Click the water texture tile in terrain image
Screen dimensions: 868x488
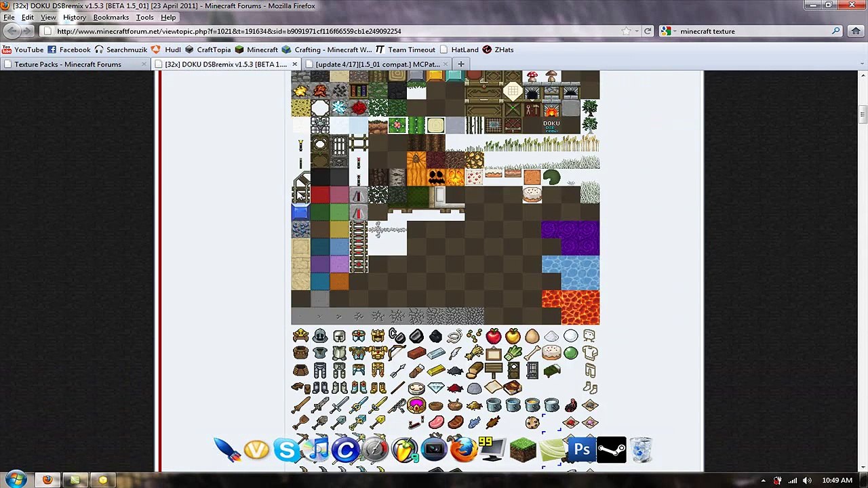pos(570,272)
